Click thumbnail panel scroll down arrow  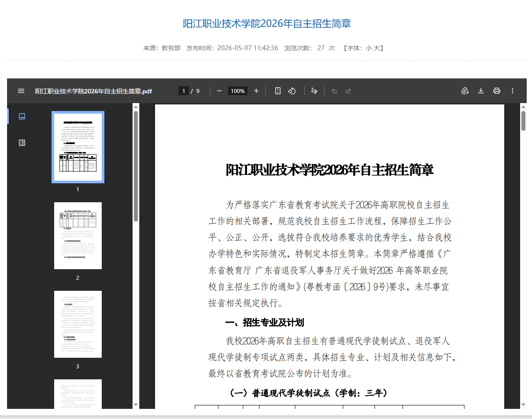coord(136,404)
